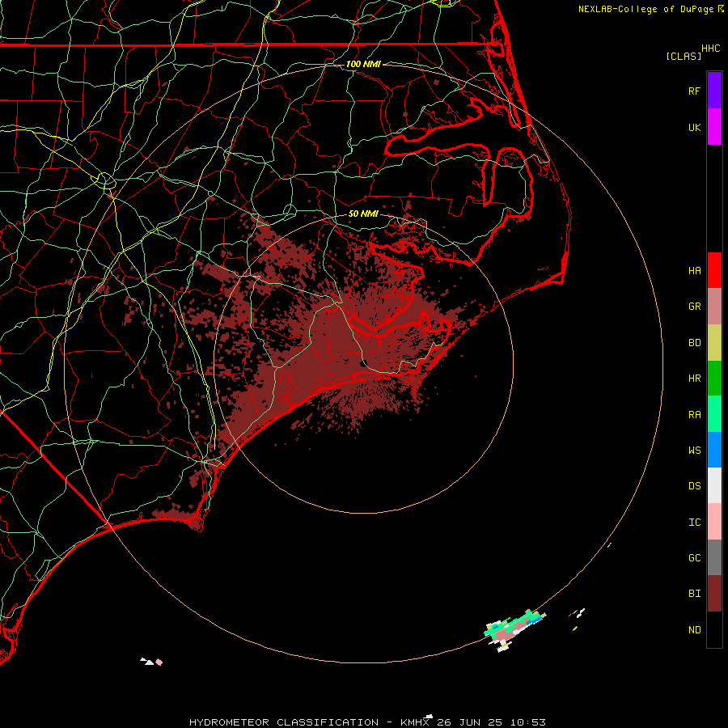
Task: Click the RF purple legend swatch
Action: 714,91
